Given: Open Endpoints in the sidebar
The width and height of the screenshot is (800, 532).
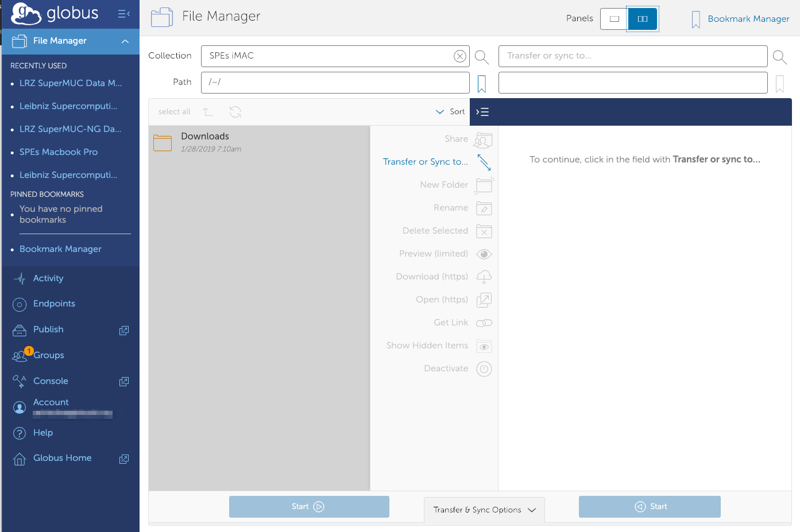Looking at the screenshot, I should (54, 304).
